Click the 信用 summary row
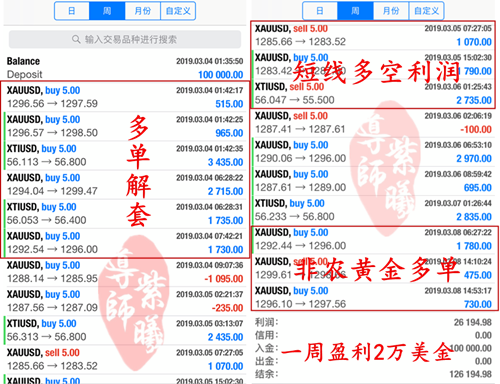500x384 pixels. pos(373,335)
